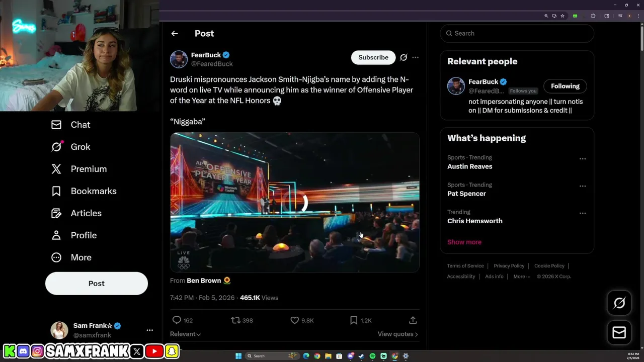Click Sam Frank profile avatar at bottom
644x362 pixels.
tap(59, 330)
